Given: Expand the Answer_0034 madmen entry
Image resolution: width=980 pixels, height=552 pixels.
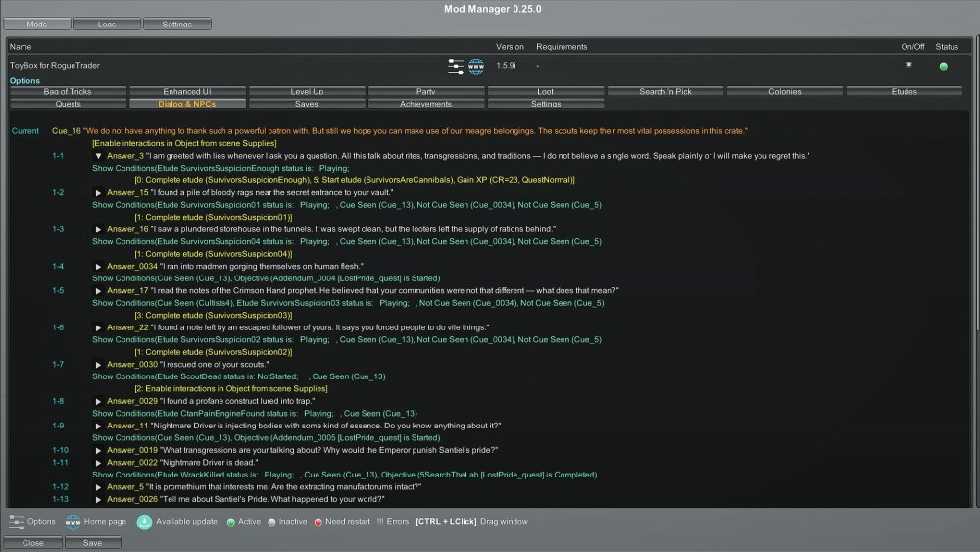Looking at the screenshot, I should tap(98, 267).
